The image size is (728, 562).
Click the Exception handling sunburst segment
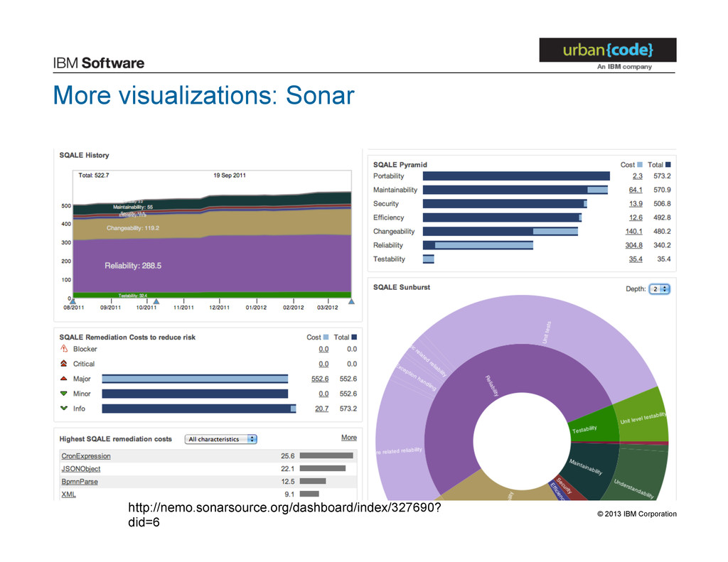click(414, 377)
